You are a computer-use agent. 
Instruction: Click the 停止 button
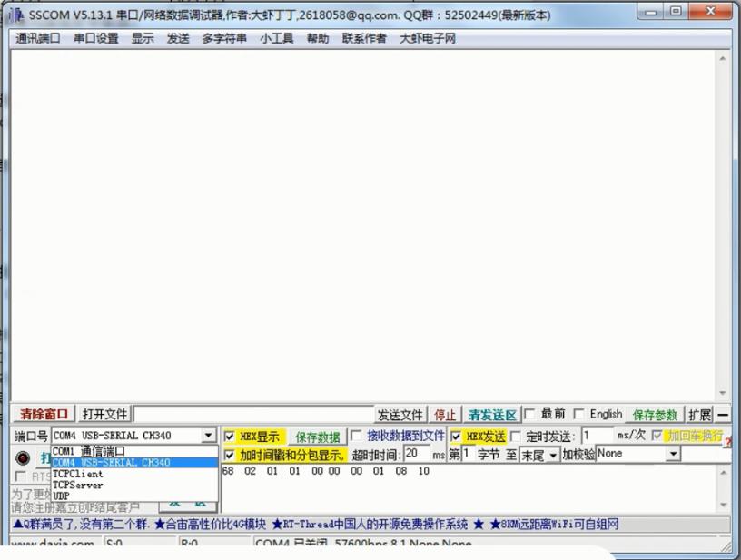point(445,415)
